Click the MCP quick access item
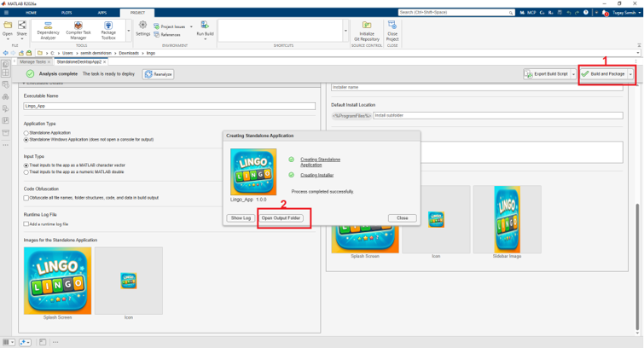644x348 pixels. 531,13
